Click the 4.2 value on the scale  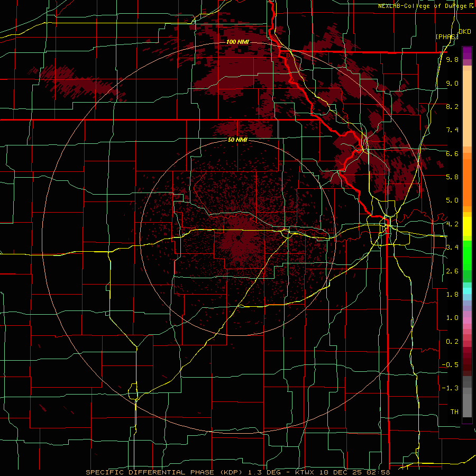tap(452, 224)
